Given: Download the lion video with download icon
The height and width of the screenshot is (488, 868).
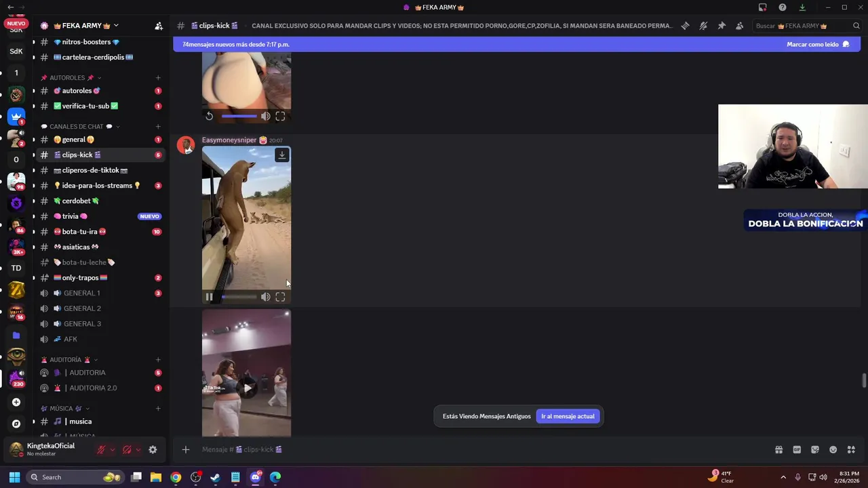Looking at the screenshot, I should coord(282,155).
